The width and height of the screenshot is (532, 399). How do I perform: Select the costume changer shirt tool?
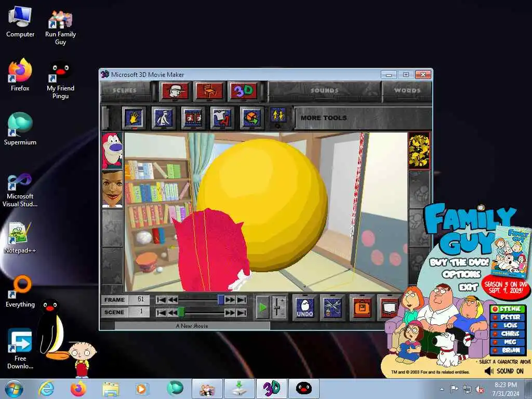[222, 118]
